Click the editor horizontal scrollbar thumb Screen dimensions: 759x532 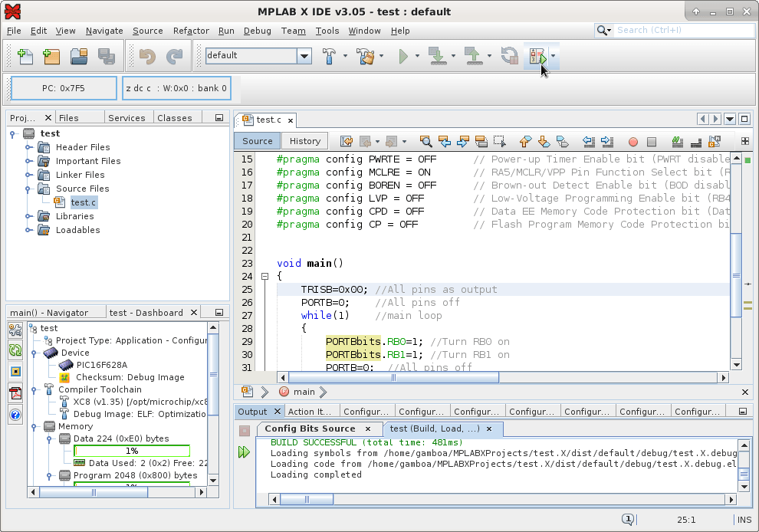click(393, 377)
